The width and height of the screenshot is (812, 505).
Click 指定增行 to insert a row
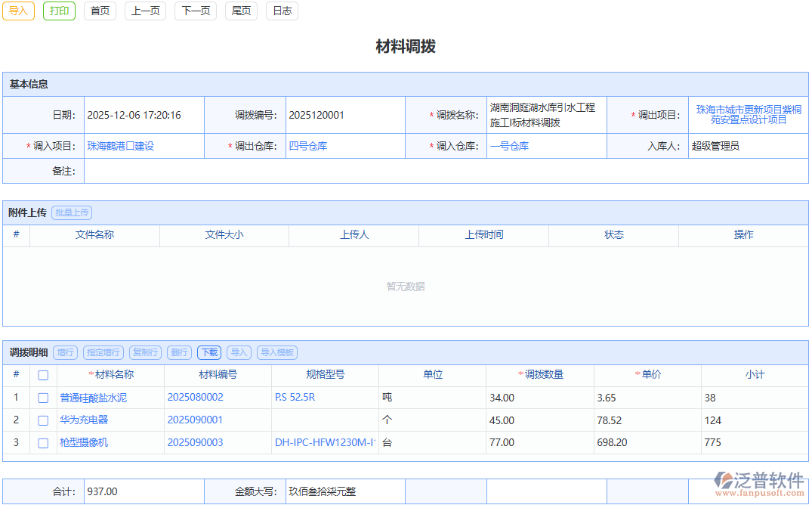point(103,352)
